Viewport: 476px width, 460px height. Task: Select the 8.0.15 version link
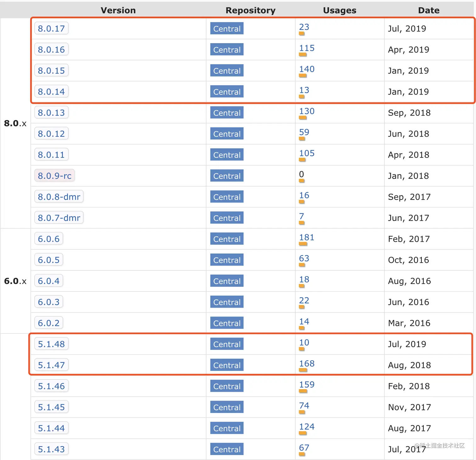tap(51, 71)
